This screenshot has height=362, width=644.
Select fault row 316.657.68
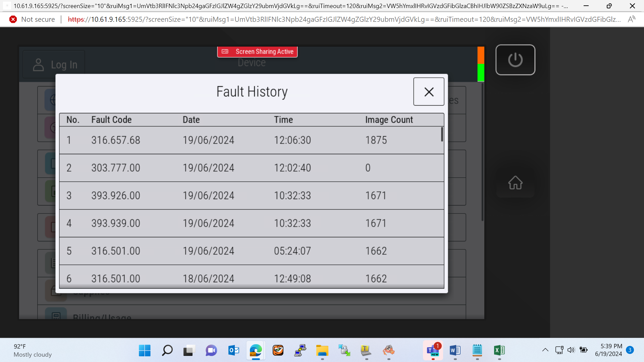pyautogui.click(x=252, y=140)
